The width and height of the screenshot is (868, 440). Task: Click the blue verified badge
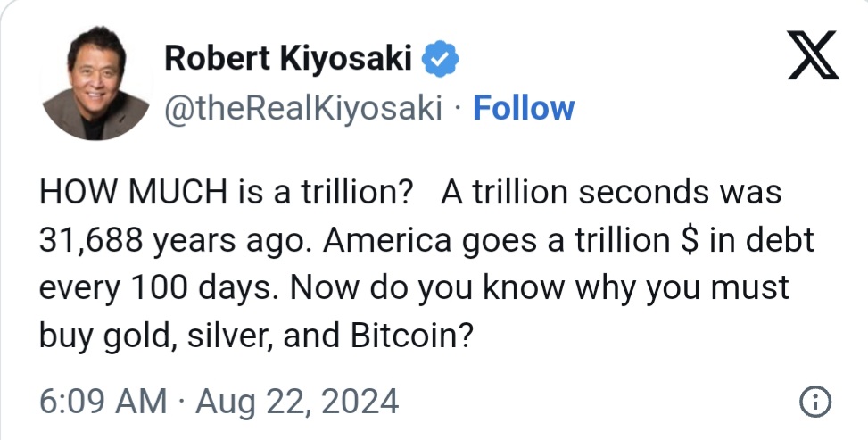click(440, 60)
